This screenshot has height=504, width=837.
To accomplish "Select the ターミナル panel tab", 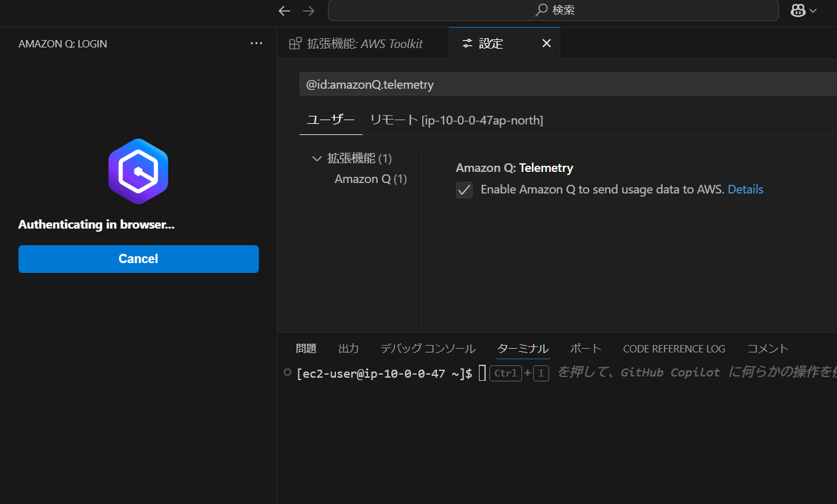I will (523, 349).
